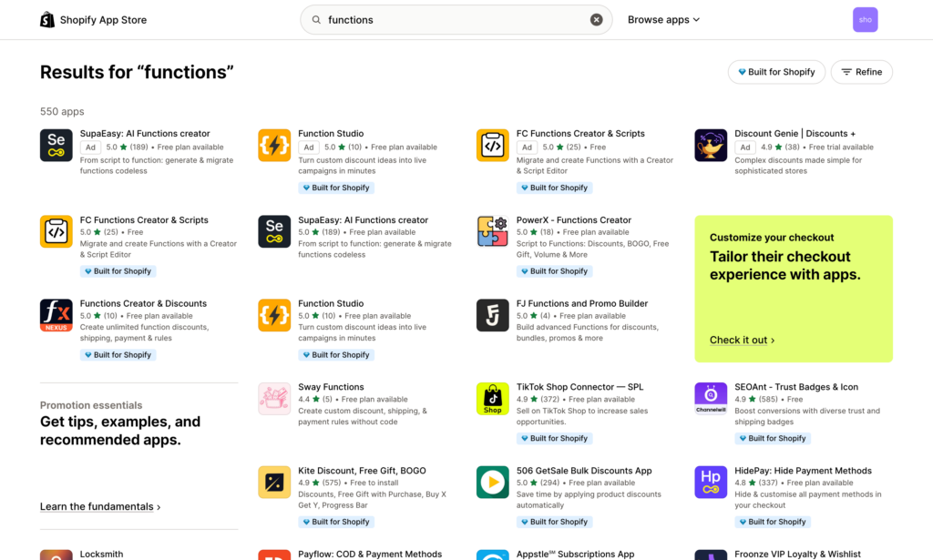Open 506 GetSale Bulk Discounts App title
Viewport: 933px width, 560px height.
click(584, 471)
